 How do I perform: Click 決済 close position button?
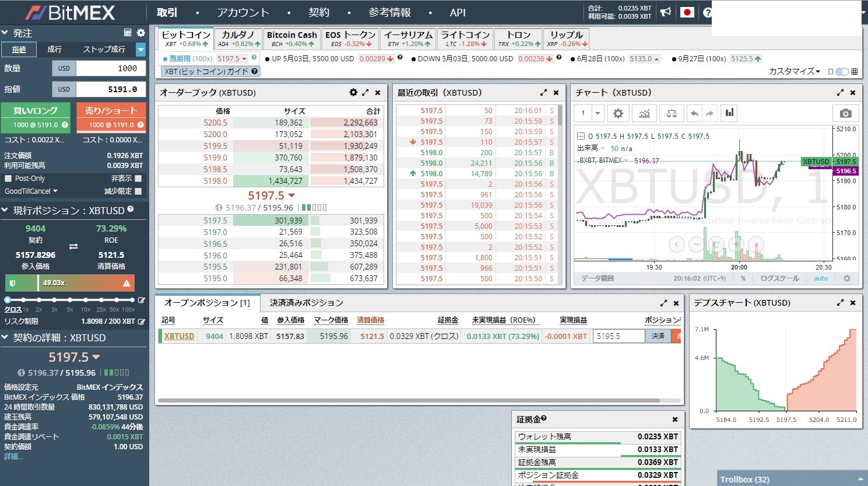click(x=658, y=336)
